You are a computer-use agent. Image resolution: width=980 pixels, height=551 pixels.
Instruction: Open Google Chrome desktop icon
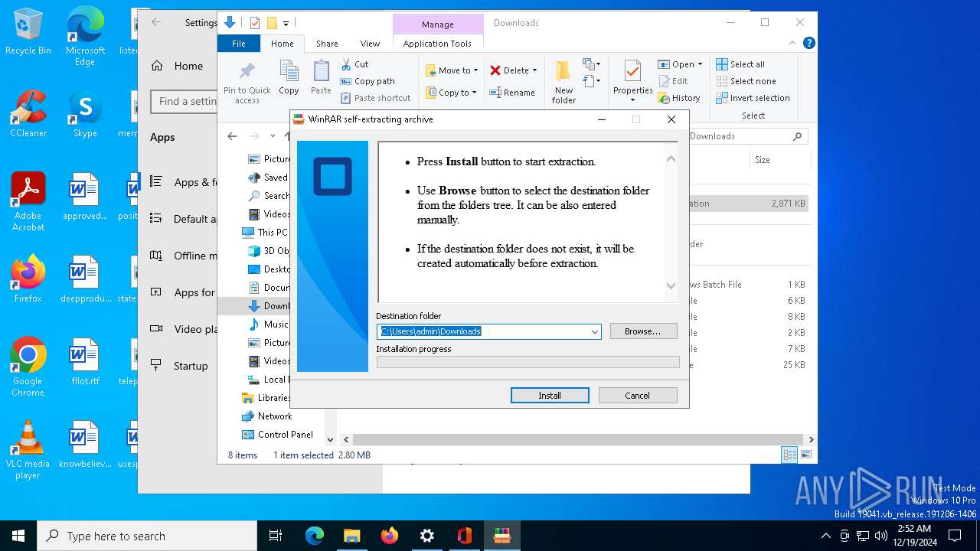[28, 367]
